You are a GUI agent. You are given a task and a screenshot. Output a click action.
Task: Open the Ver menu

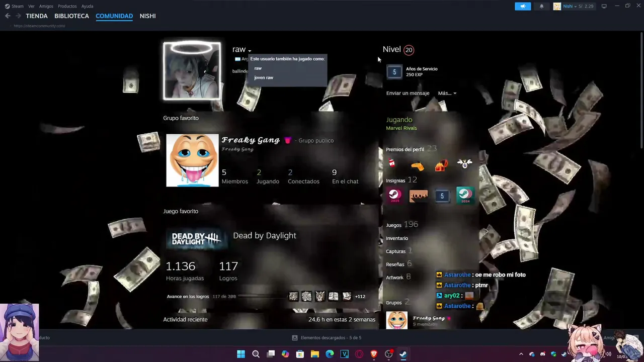[x=31, y=6]
